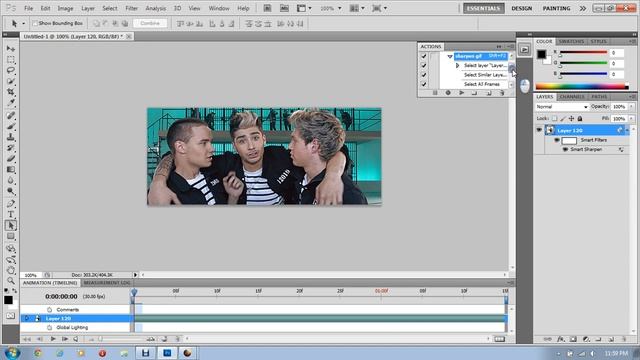Screen dimensions: 640x360
Task: Select the Dodge tool
Action: [x=11, y=191]
